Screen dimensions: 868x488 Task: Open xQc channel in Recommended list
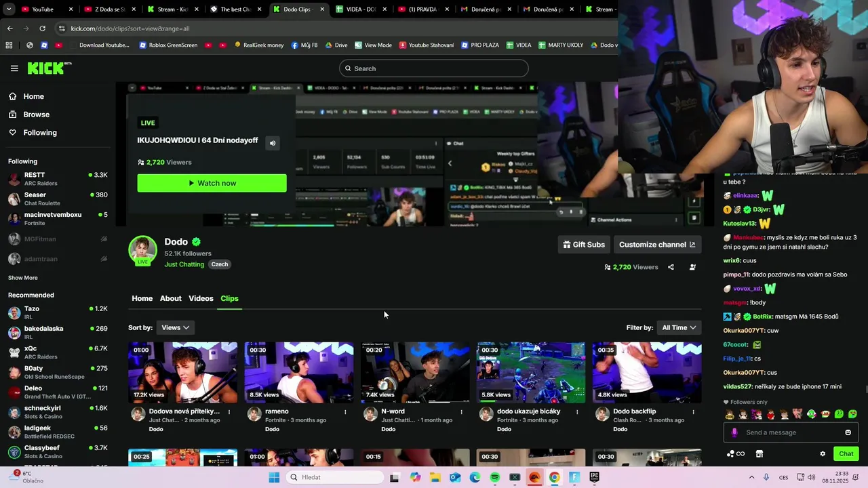click(58, 352)
